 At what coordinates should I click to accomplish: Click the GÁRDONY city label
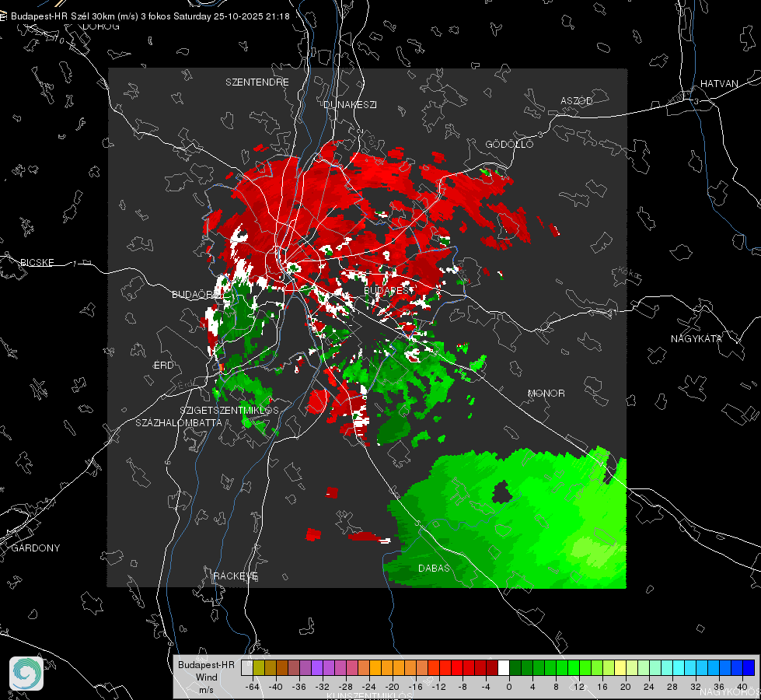click(36, 548)
